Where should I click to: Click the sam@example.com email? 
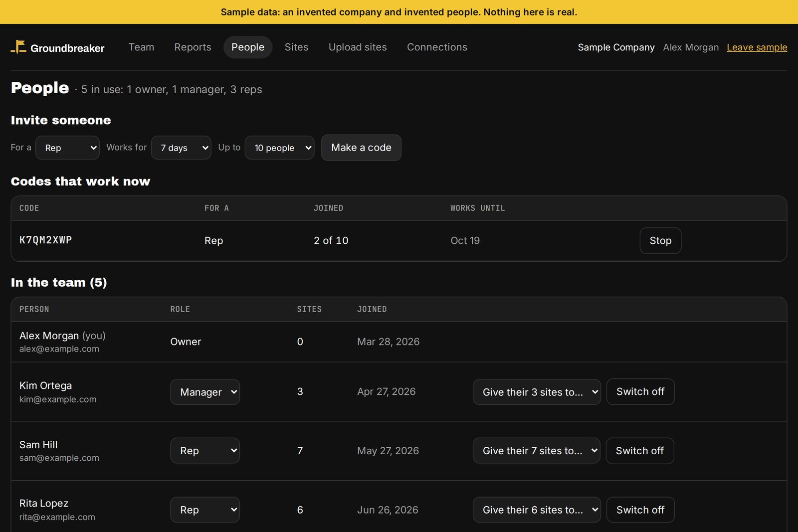tap(59, 458)
